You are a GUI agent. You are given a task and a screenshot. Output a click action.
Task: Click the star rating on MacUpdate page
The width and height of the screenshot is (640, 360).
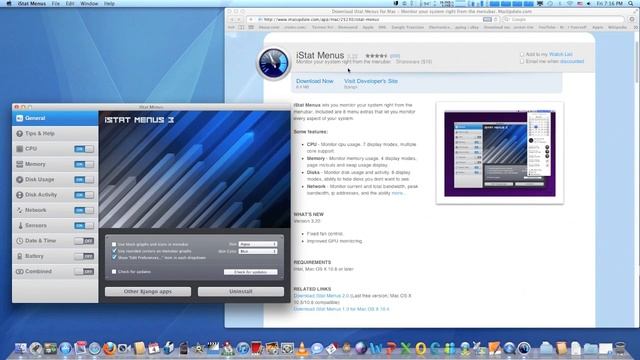[376, 56]
